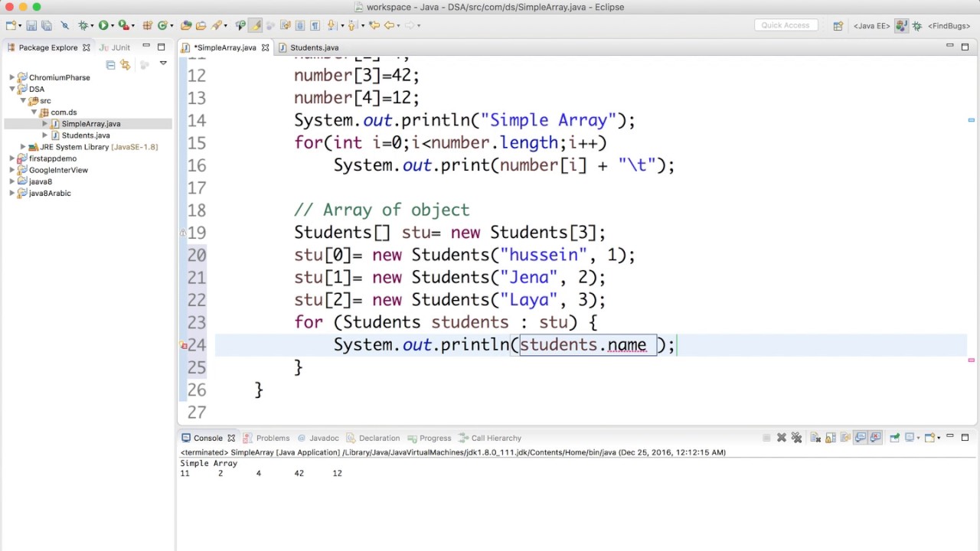
Task: Expand JRE System Library node
Action: (23, 147)
